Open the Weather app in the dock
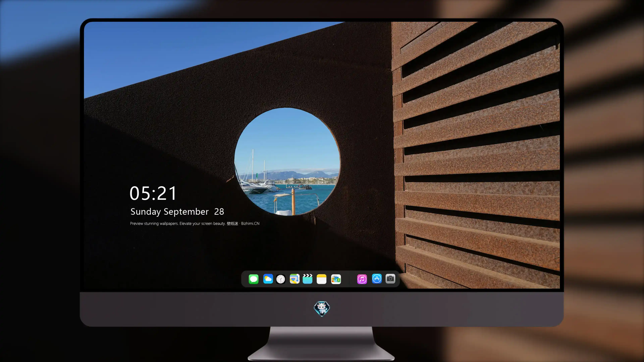Screen dimensions: 644x362 click(x=268, y=279)
